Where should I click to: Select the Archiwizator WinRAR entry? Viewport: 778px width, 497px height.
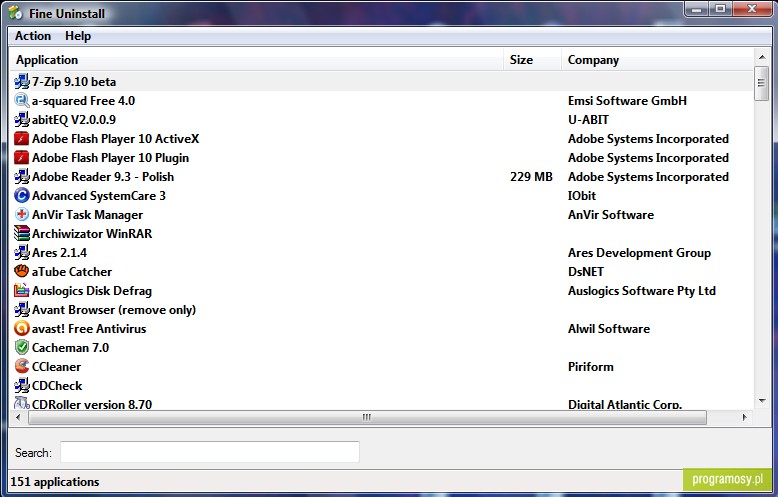(x=382, y=234)
